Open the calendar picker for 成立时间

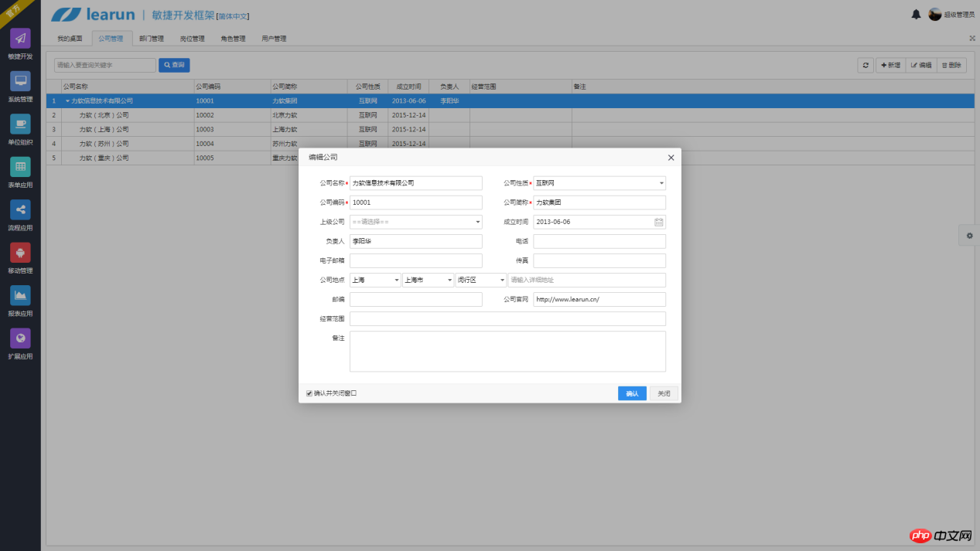[x=659, y=222]
